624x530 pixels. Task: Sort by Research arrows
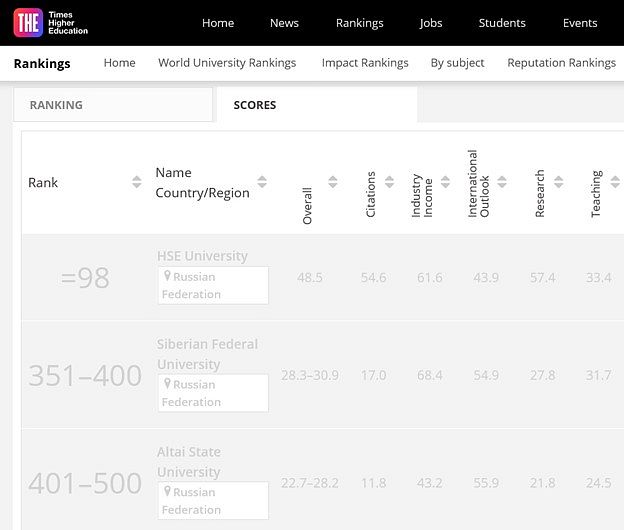(x=558, y=182)
